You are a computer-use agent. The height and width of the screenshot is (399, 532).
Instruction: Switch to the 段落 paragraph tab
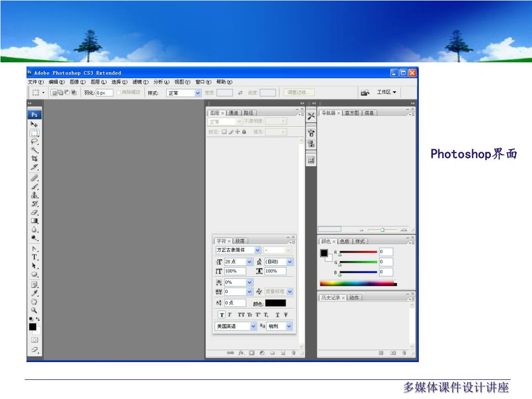pos(240,241)
